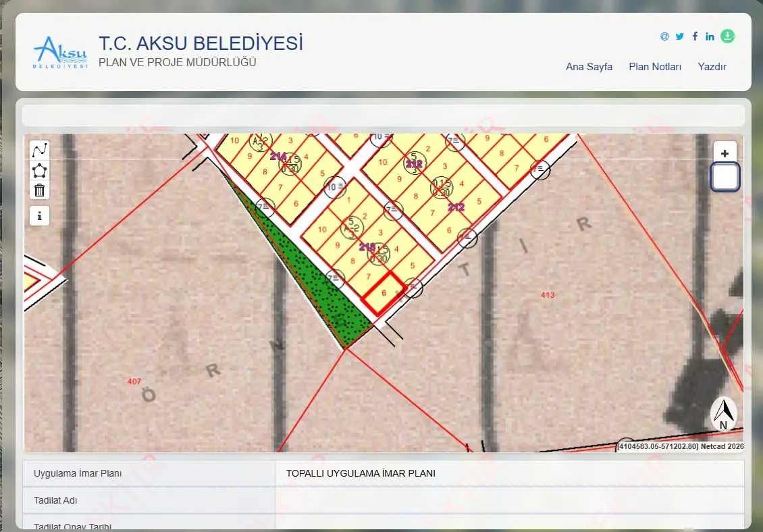Image resolution: width=763 pixels, height=532 pixels.
Task: Open the Twitter bird icon
Action: (x=679, y=36)
